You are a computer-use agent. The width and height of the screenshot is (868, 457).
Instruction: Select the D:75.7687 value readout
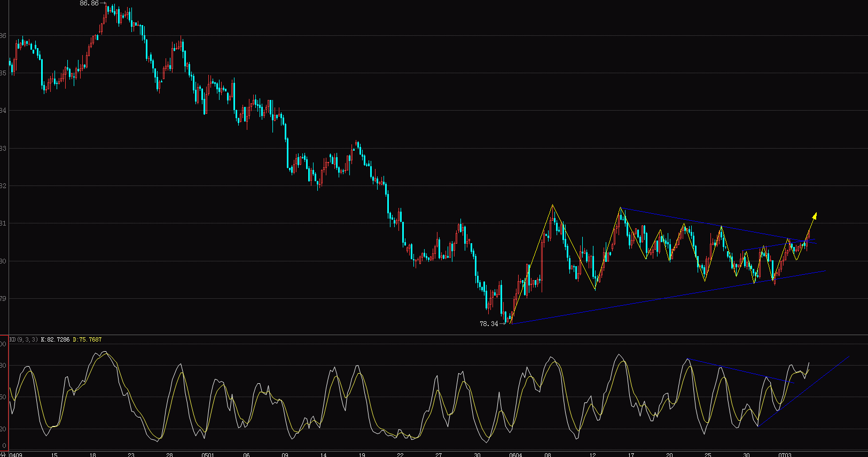click(x=87, y=339)
